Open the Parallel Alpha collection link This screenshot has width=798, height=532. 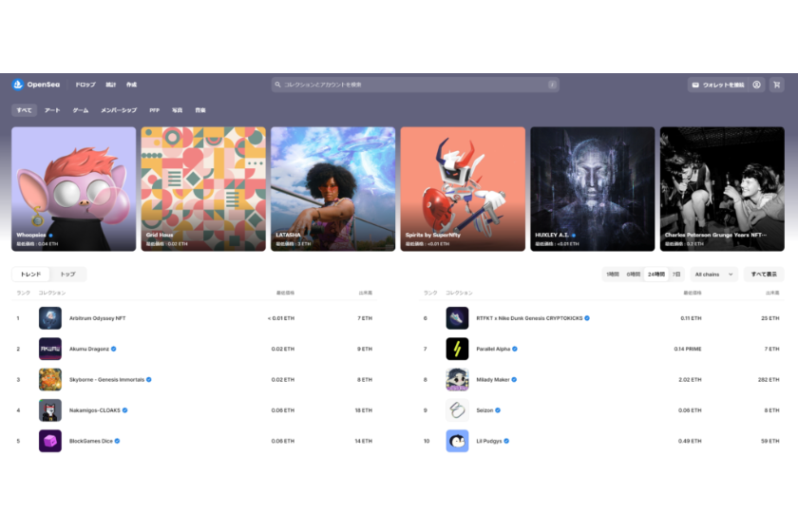(493, 349)
